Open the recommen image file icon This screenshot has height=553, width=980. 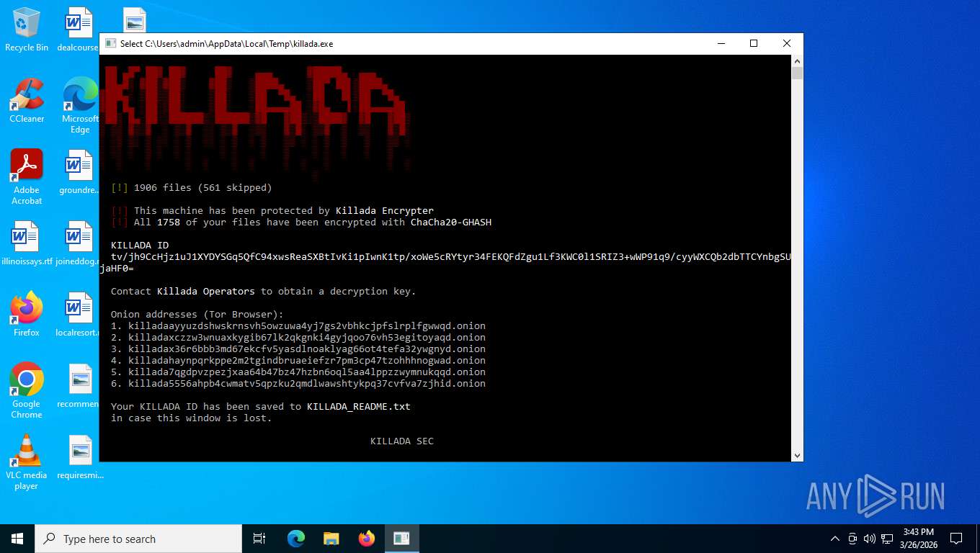[79, 385]
